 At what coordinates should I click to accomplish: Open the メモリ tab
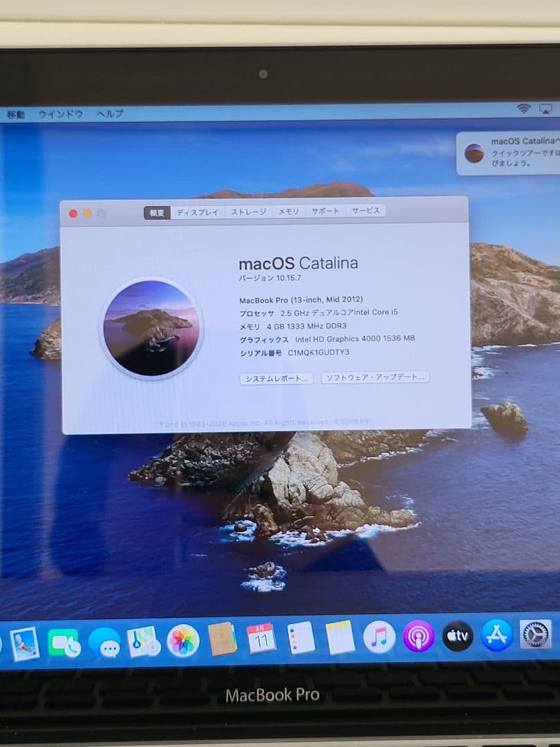[x=288, y=212]
